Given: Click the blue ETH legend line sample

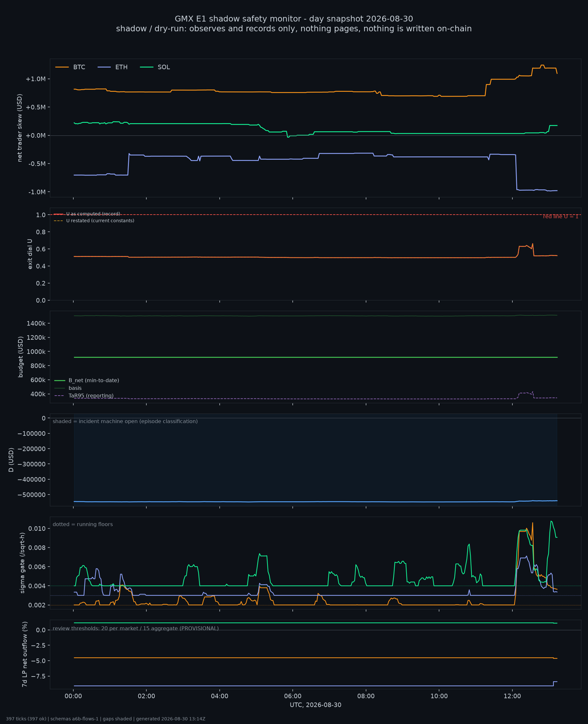Looking at the screenshot, I should pos(104,67).
